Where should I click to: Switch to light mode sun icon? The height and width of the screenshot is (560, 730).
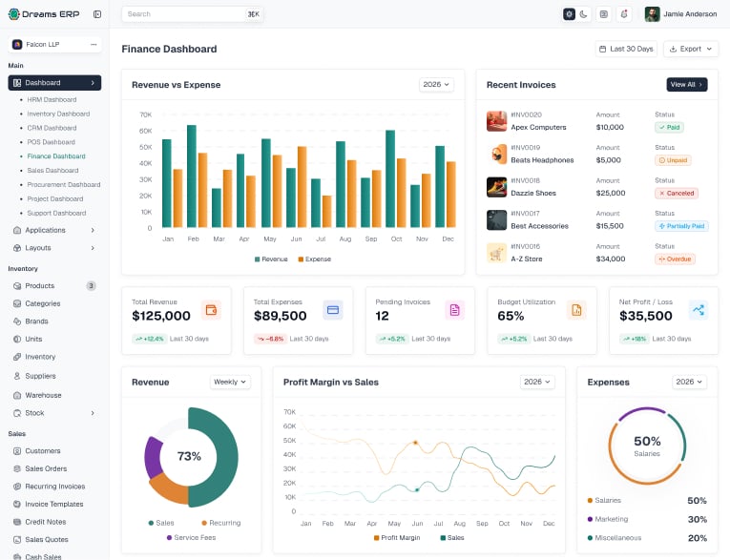(x=569, y=14)
